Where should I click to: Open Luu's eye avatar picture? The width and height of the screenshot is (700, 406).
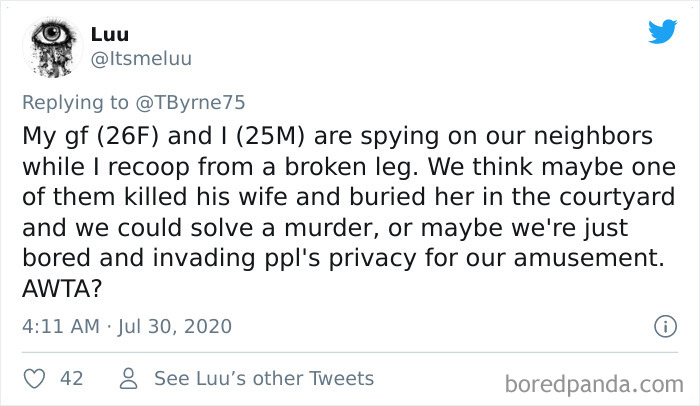click(52, 47)
